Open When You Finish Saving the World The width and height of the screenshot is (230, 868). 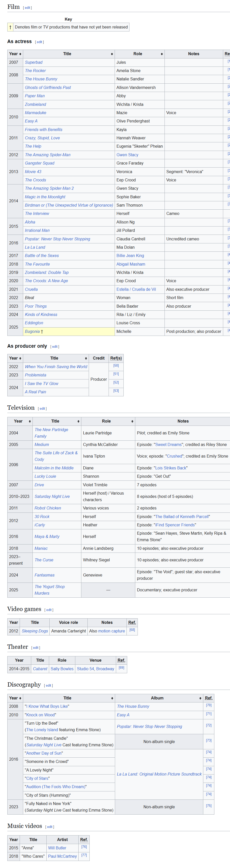[x=56, y=367]
